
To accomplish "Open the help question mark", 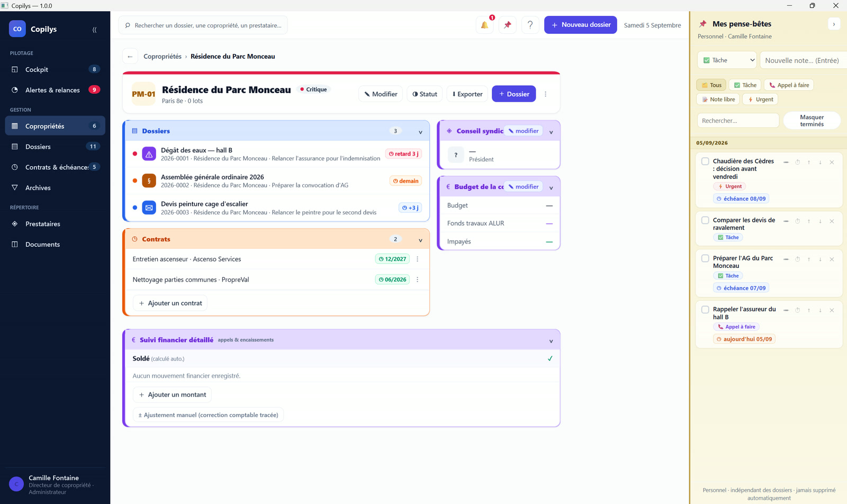I will 530,25.
